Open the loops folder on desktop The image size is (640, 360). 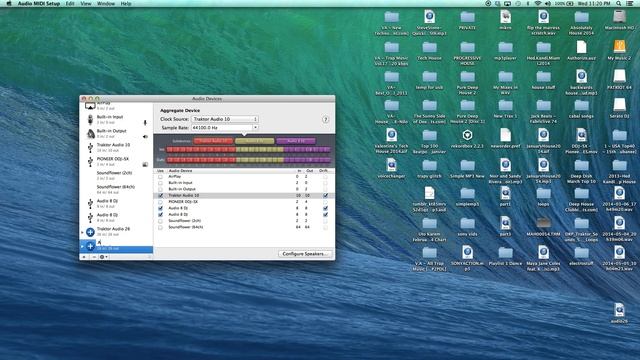(543, 193)
